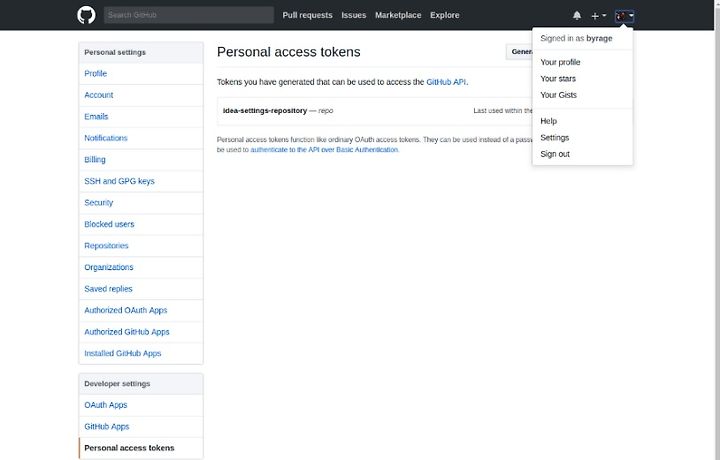
Task: Open OAuth Apps under Developer settings
Action: 141,405
